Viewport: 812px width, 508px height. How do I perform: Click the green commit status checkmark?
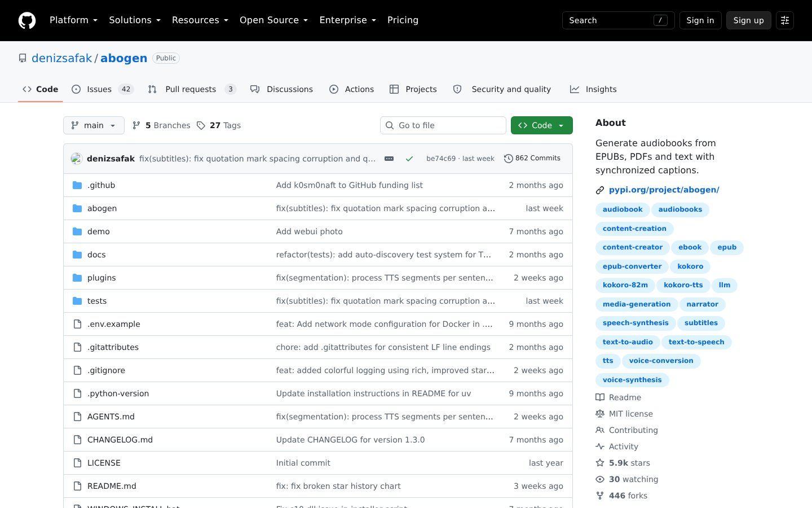tap(409, 159)
